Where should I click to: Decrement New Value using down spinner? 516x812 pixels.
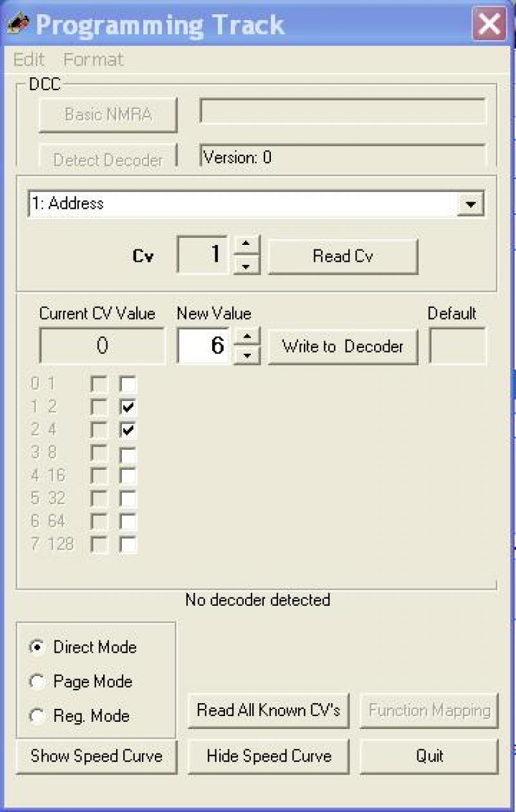[246, 355]
